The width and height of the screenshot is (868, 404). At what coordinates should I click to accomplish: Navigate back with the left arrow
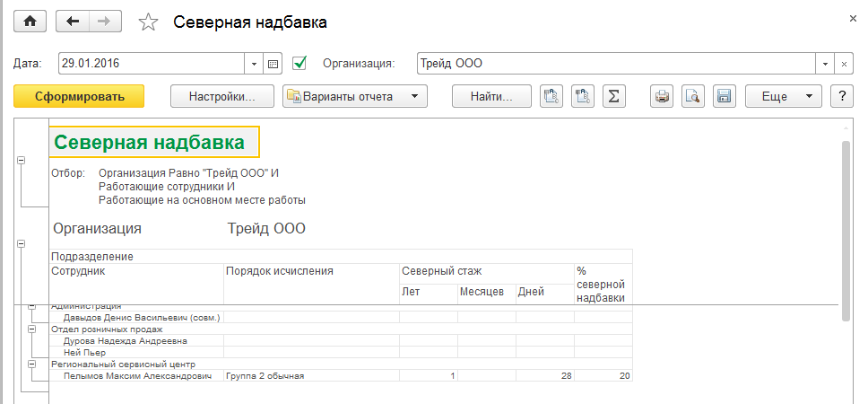coord(73,22)
